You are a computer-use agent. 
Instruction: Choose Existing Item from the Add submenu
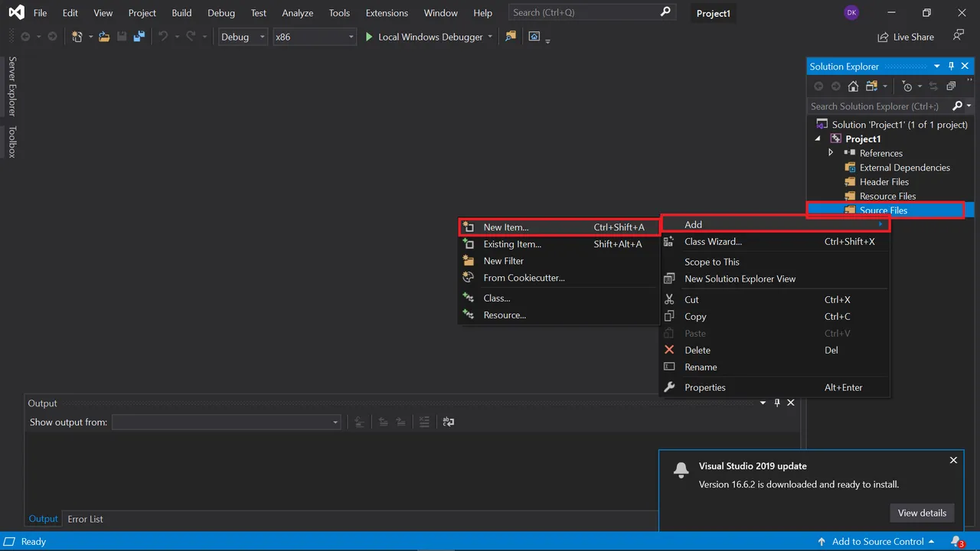click(559, 244)
